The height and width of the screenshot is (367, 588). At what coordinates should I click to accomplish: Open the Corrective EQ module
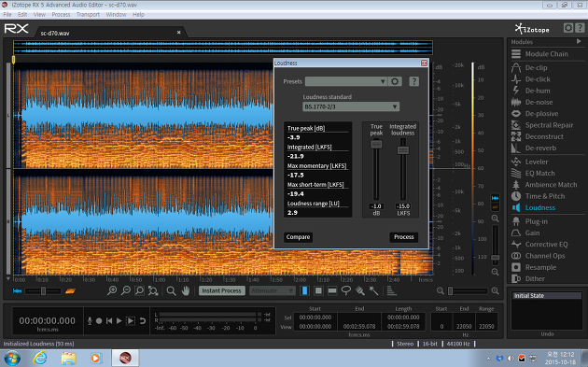coord(539,245)
